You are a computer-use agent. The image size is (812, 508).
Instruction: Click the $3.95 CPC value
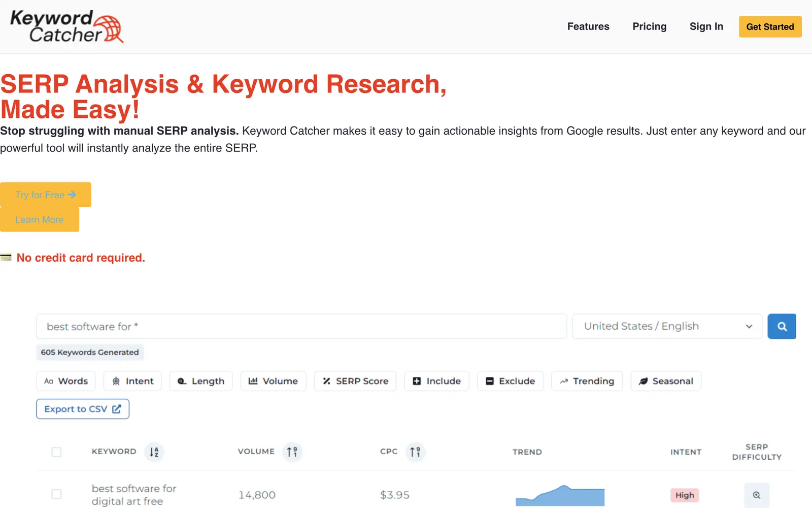[x=395, y=495]
